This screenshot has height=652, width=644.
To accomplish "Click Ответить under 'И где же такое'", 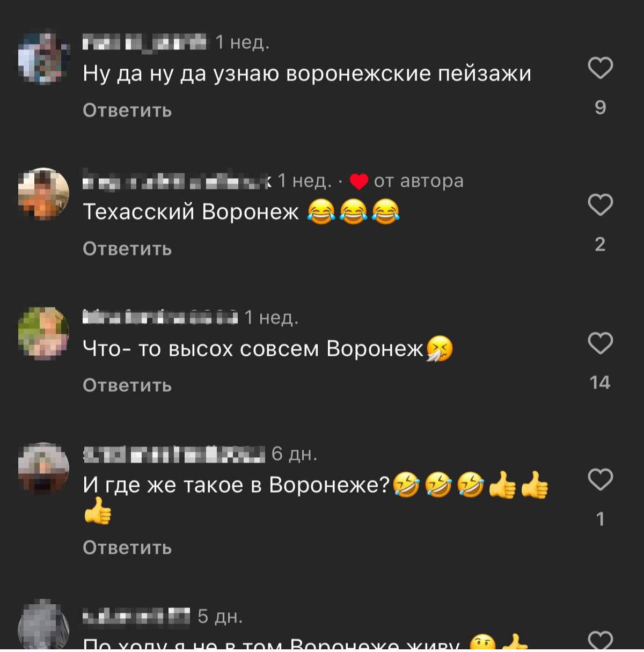I will 127,548.
